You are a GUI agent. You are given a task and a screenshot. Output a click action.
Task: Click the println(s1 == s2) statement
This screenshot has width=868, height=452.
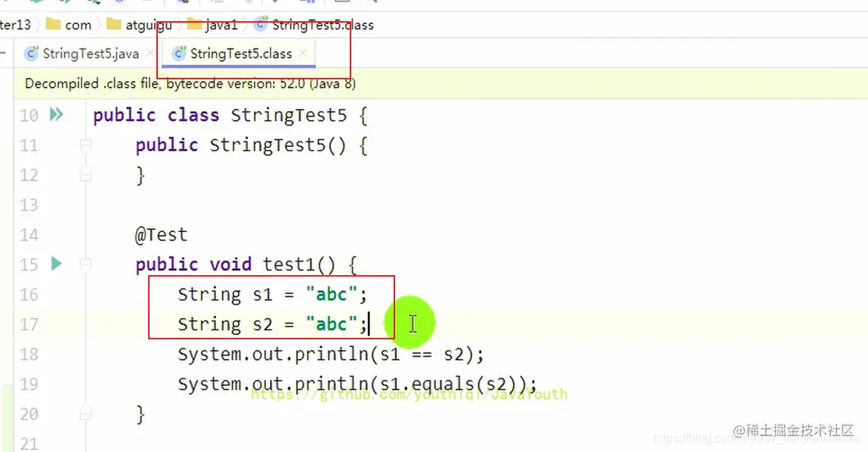(x=330, y=354)
